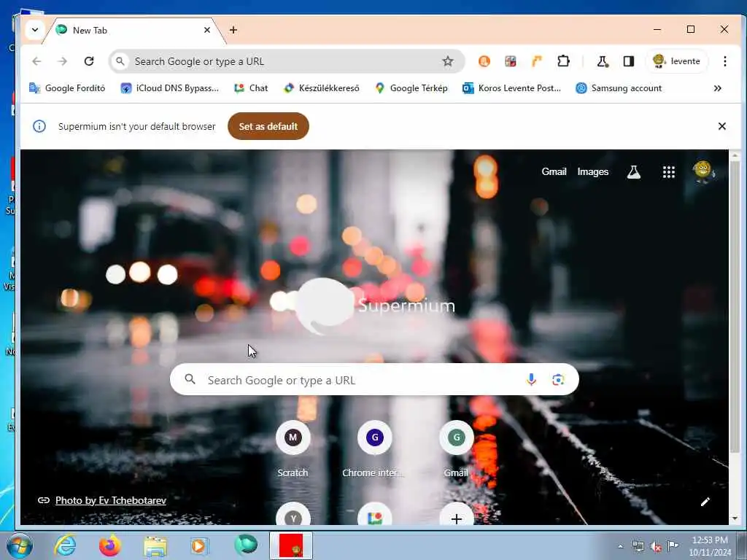This screenshot has width=747, height=560.
Task: Go forward with the forward arrow
Action: 63,61
